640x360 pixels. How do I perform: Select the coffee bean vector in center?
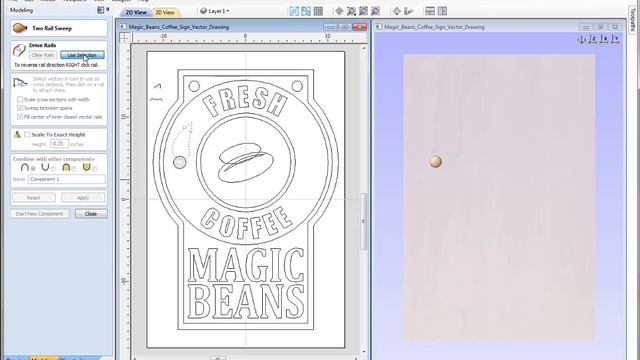[246, 162]
